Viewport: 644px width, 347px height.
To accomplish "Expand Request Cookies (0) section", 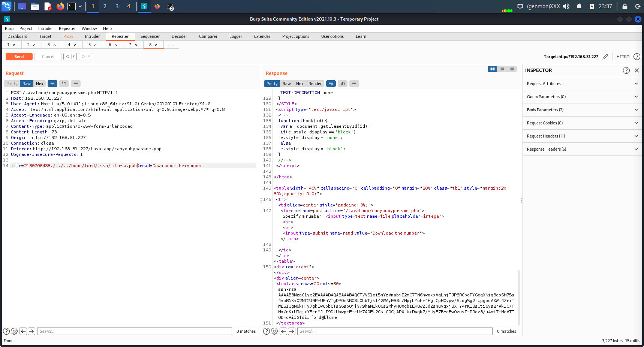I will pos(583,123).
